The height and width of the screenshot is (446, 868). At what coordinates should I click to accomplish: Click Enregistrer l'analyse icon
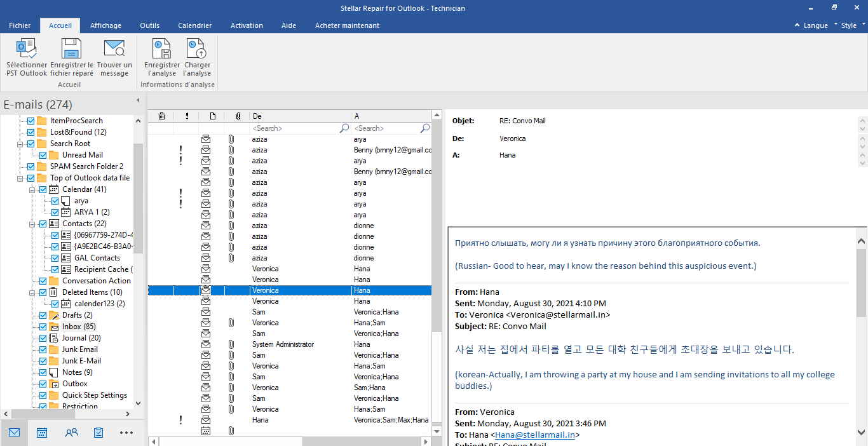pyautogui.click(x=161, y=49)
